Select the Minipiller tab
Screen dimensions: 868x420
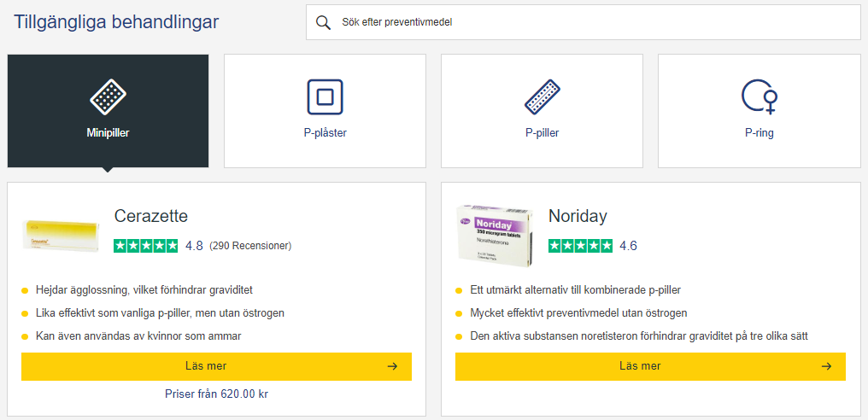pos(108,111)
